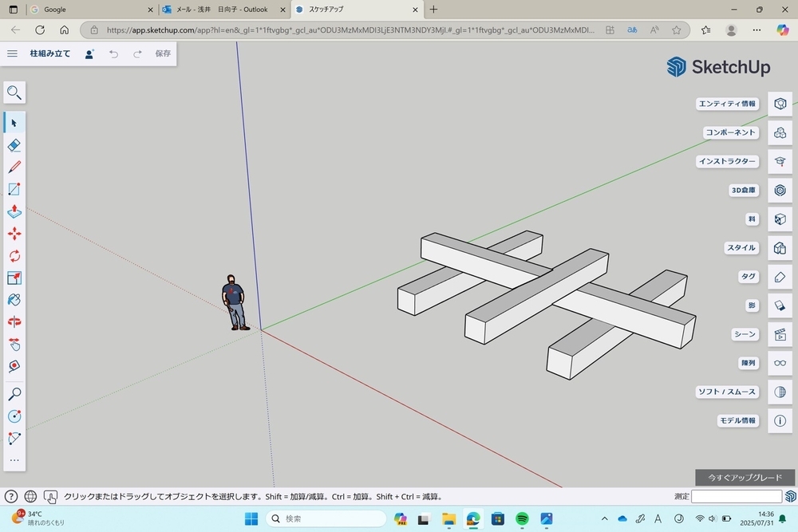Activate the Push/Pull tool
Image resolution: width=798 pixels, height=532 pixels.
(14, 211)
